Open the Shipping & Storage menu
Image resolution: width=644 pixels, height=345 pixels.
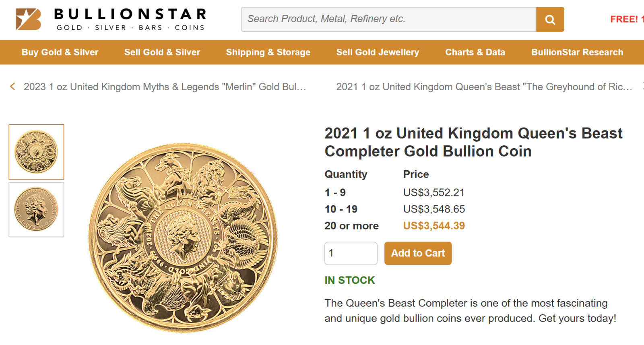pyautogui.click(x=268, y=52)
